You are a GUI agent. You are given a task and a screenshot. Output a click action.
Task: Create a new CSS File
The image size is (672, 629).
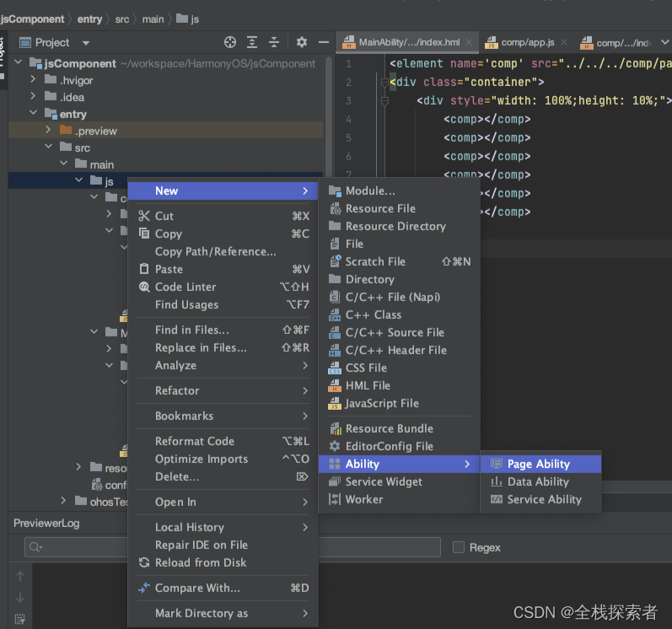(399, 368)
